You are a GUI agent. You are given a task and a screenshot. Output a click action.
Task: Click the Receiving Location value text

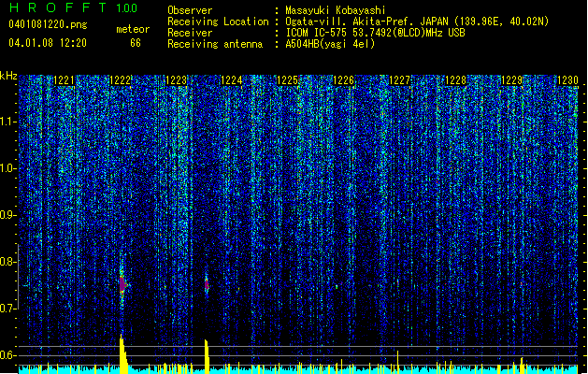(x=417, y=22)
